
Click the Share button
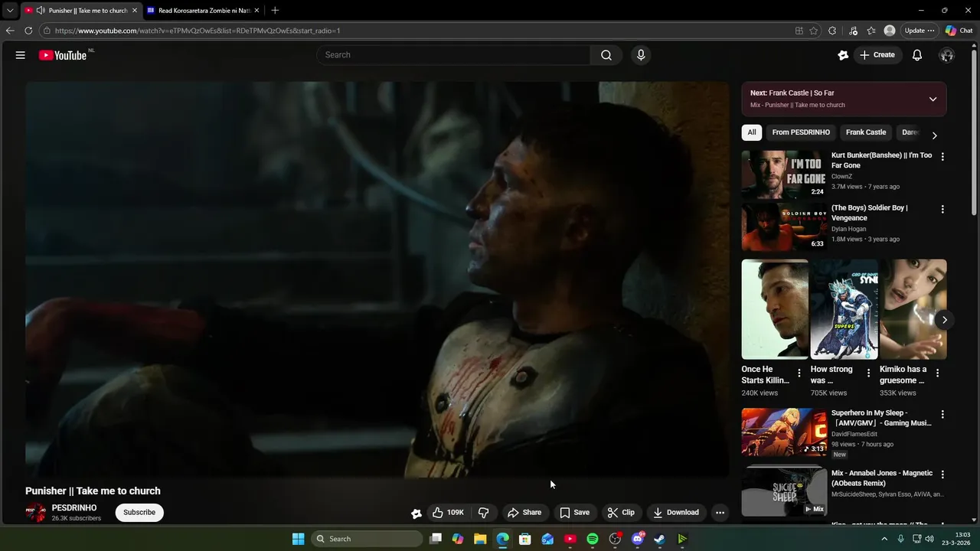point(524,513)
